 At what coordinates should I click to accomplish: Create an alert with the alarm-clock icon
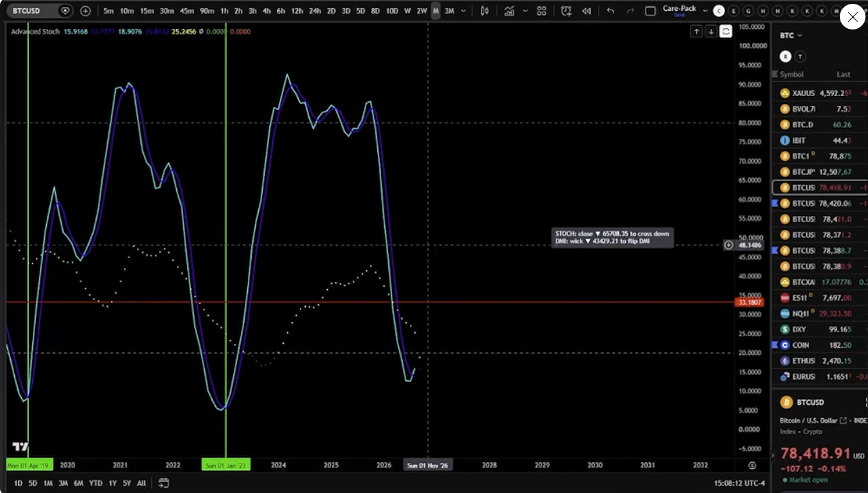tap(566, 11)
